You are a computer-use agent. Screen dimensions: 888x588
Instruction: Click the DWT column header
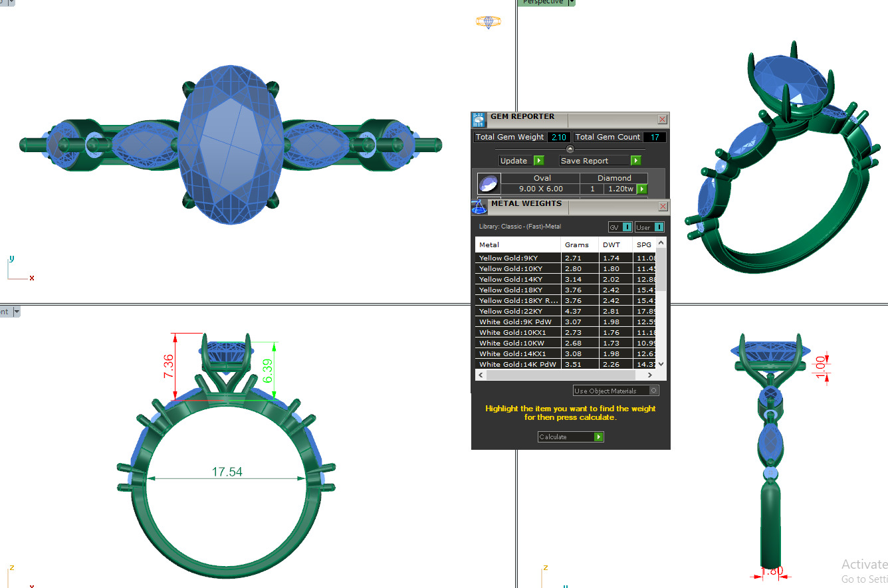point(615,245)
